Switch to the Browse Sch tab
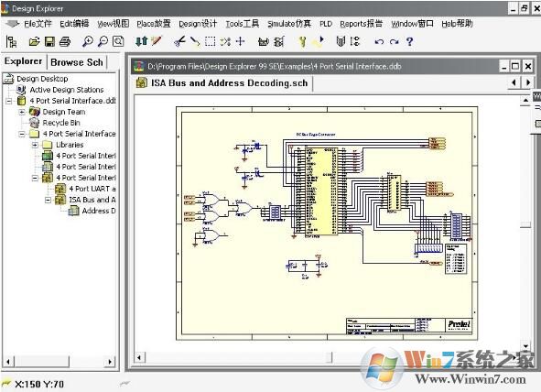541x392 pixels. pyautogui.click(x=77, y=62)
